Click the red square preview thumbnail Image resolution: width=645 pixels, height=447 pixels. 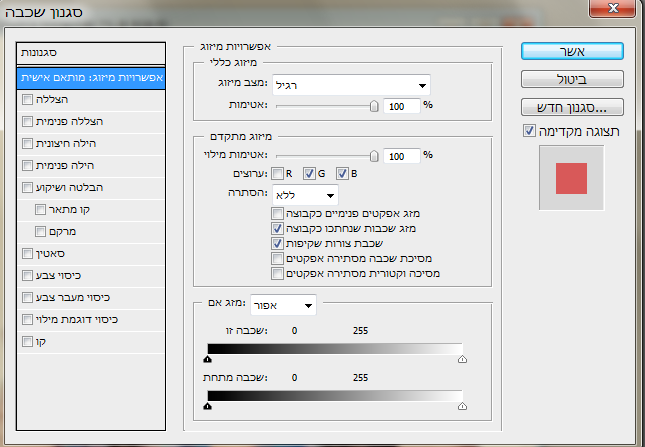(571, 178)
